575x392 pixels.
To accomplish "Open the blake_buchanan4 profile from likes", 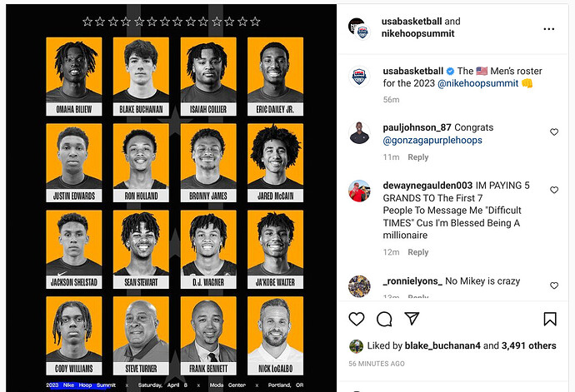I will [442, 345].
